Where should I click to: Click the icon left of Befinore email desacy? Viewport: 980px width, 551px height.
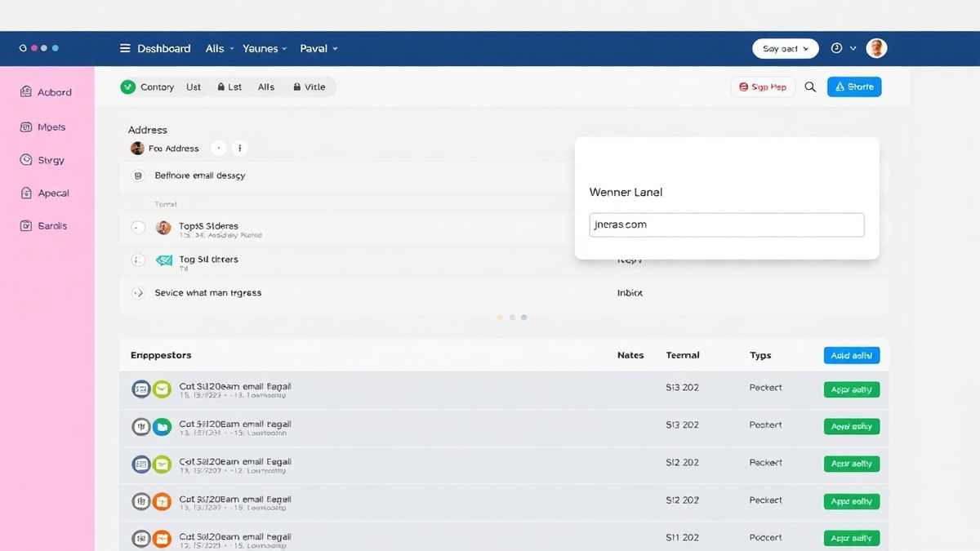coord(138,176)
